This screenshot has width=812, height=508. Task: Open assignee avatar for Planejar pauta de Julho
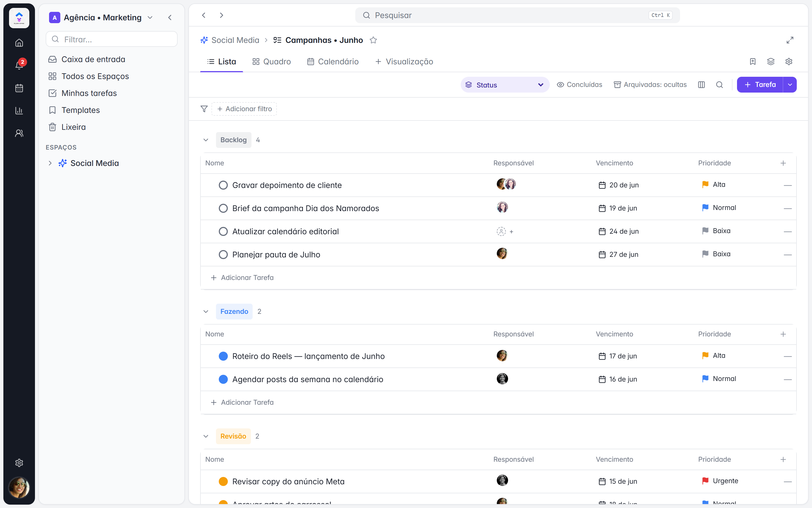(x=502, y=254)
